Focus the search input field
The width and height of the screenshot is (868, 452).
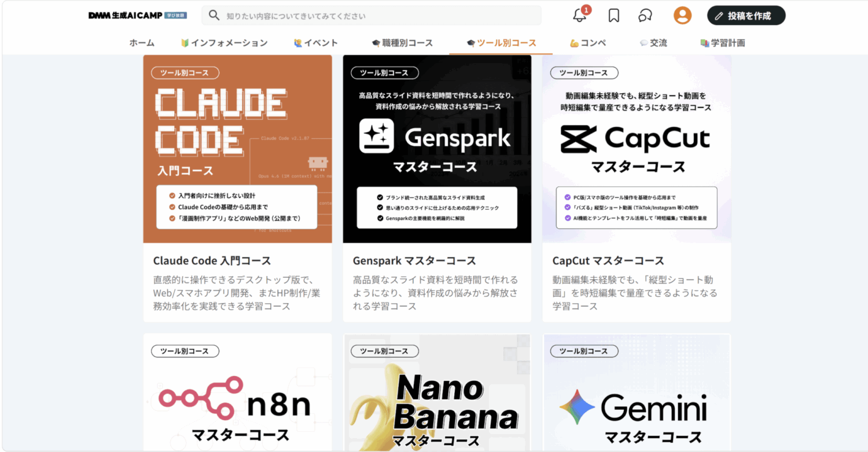tap(372, 16)
